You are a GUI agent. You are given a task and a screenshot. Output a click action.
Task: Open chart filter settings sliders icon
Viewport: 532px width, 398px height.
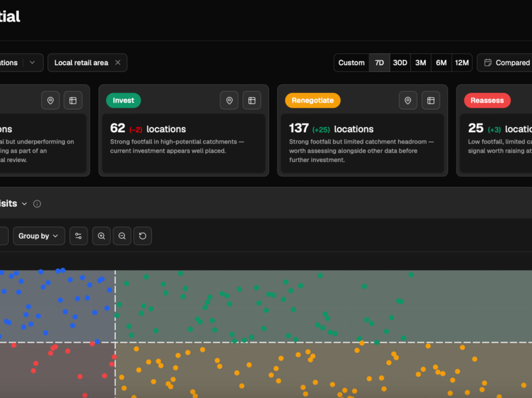[x=78, y=236]
